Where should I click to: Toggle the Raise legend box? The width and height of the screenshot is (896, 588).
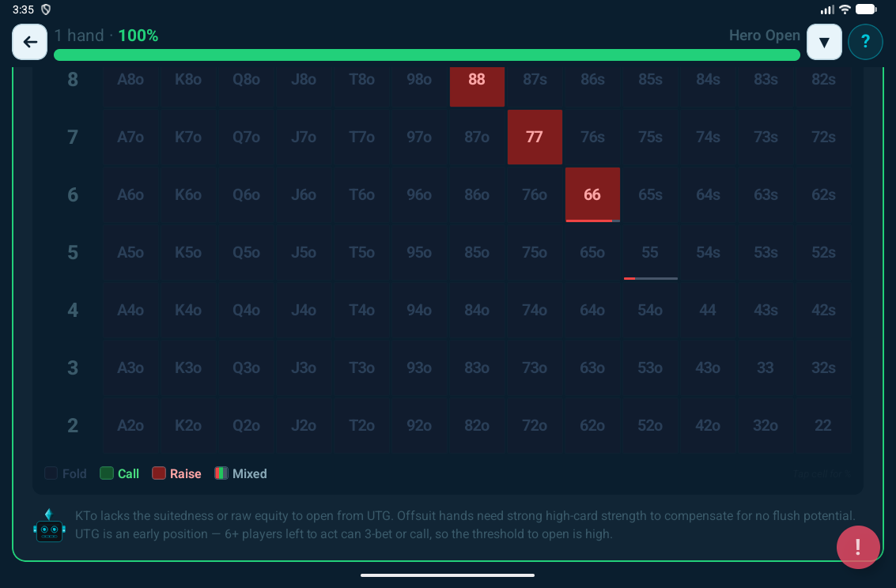point(159,473)
